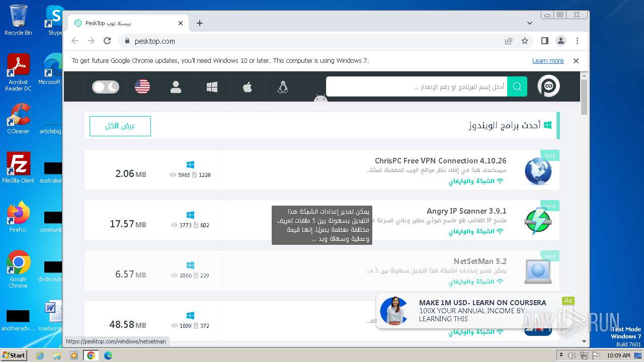Open a new tab with plus button

200,23
